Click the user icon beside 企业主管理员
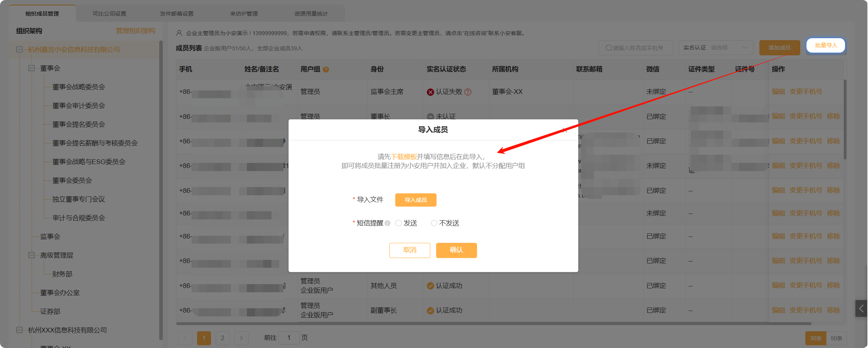The height and width of the screenshot is (348, 868). coord(179,33)
